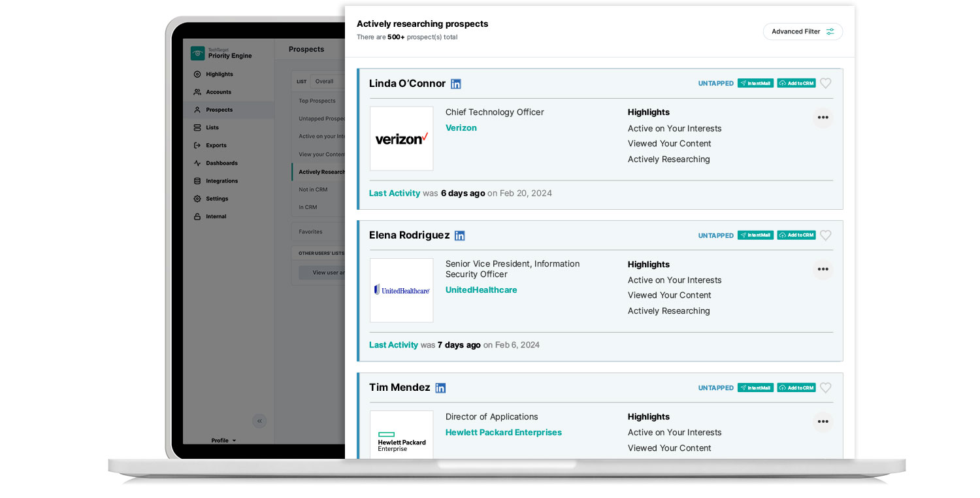The height and width of the screenshot is (498, 980).
Task: Open Tim Mendez's LinkedIn icon
Action: pos(440,388)
